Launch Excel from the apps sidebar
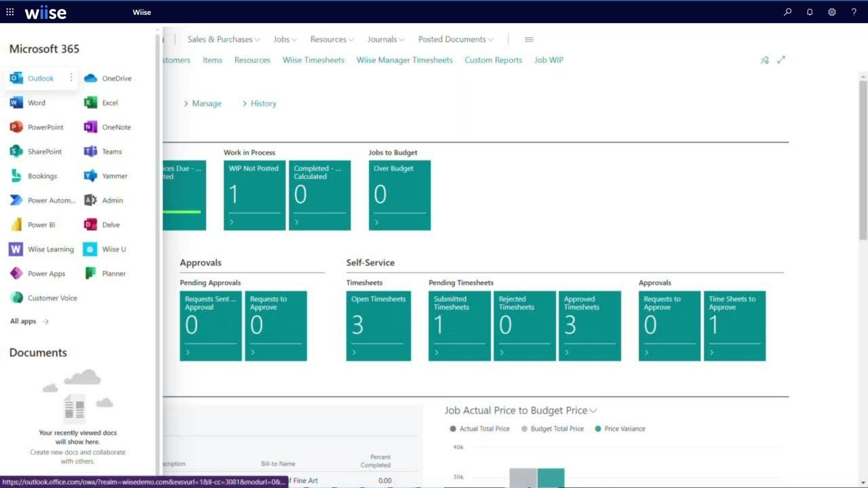Viewport: 868px width, 488px height. (x=108, y=103)
